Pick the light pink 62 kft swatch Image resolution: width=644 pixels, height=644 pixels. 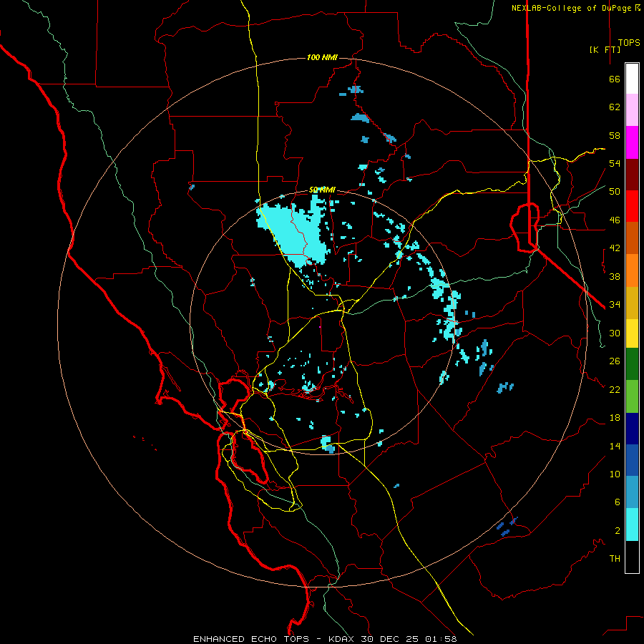coord(632,109)
